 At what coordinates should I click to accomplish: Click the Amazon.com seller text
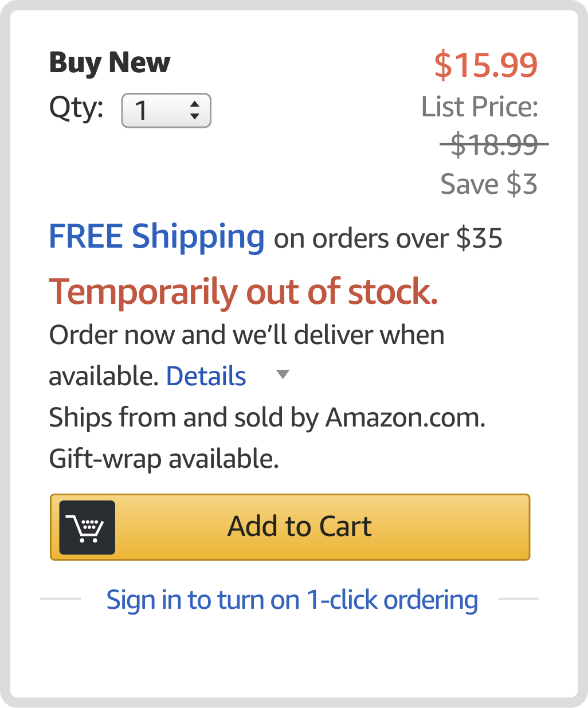[266, 417]
